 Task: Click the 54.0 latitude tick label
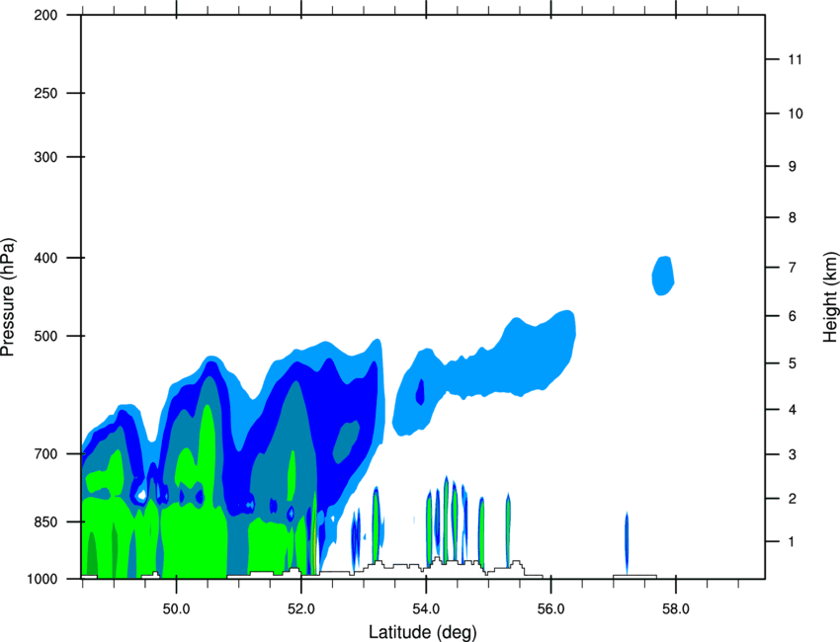(427, 609)
